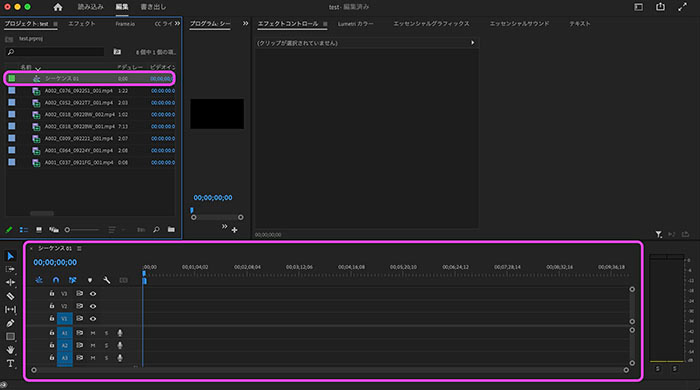Open the シーケンス 01 timeline panel menu
This screenshot has height=390, width=700.
point(79,249)
